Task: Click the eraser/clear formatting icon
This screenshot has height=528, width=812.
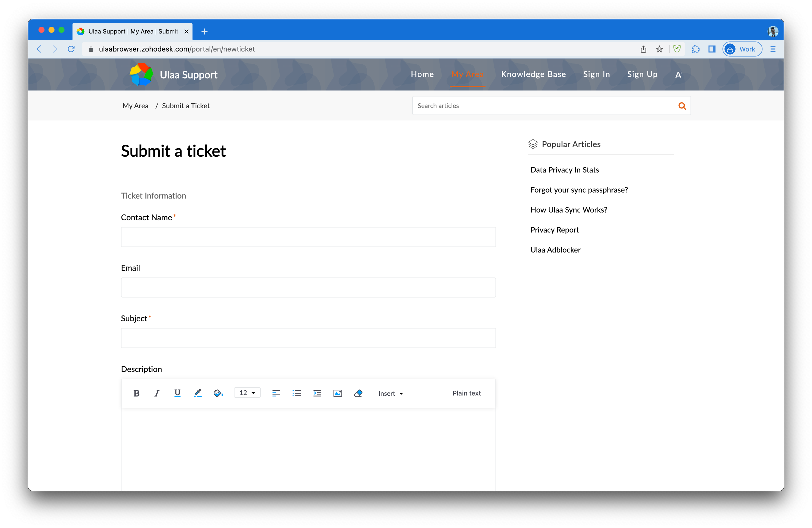Action: point(358,393)
